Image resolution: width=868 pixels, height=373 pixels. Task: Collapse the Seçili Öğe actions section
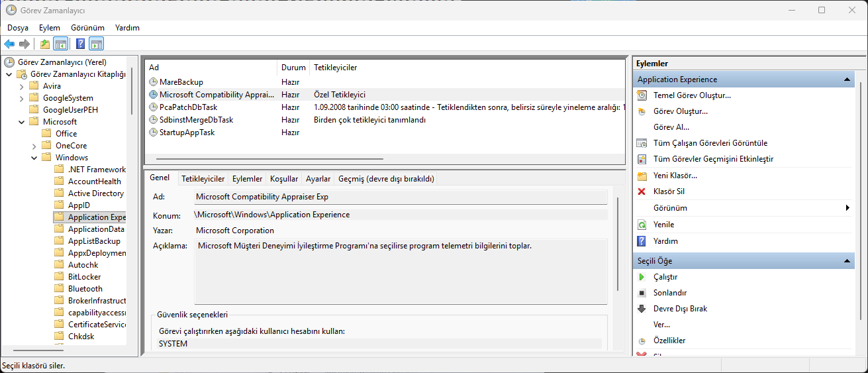(x=847, y=261)
